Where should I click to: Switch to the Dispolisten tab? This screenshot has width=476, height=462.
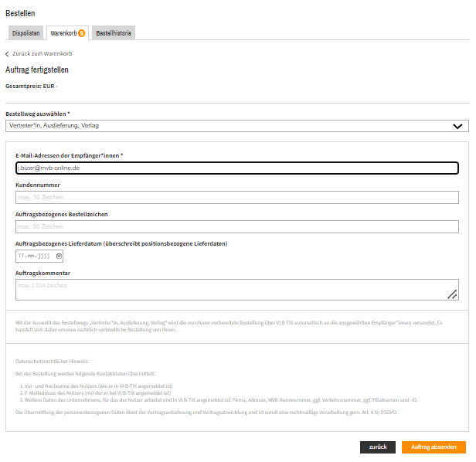25,32
